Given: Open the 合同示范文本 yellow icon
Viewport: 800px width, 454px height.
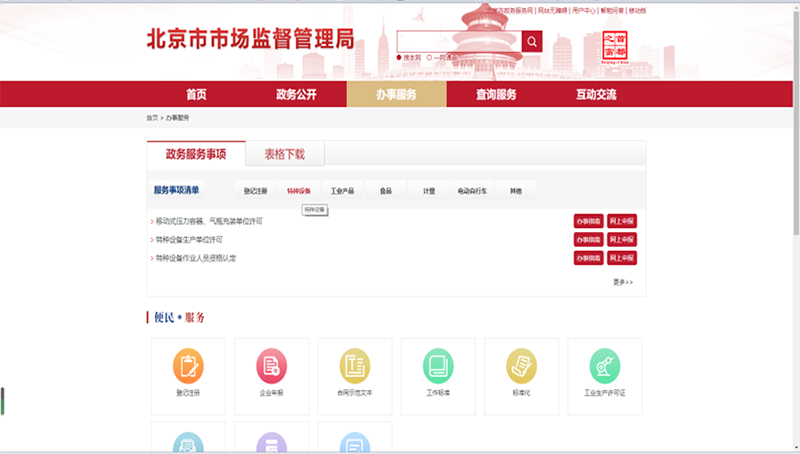Looking at the screenshot, I should click(x=355, y=366).
